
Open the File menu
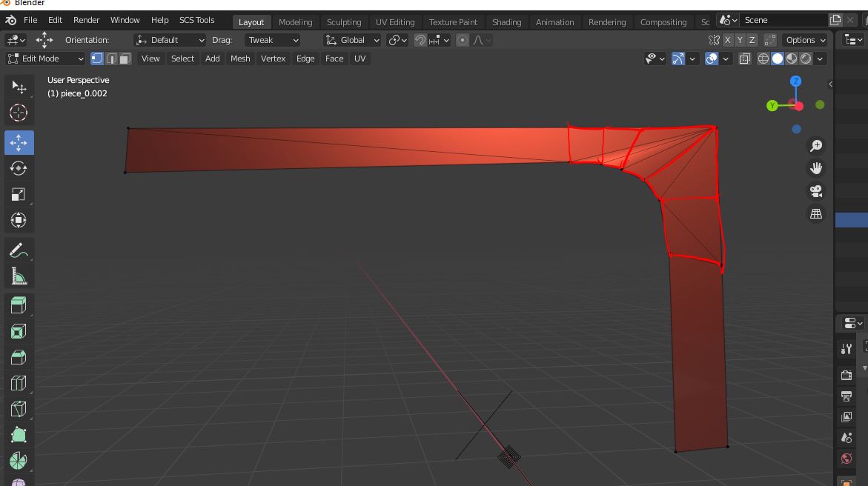(30, 21)
